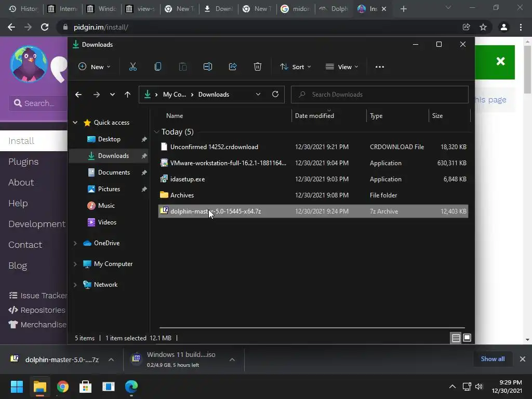Viewport: 532px width, 399px height.
Task: Refresh the Downloads folder view
Action: tap(275, 95)
